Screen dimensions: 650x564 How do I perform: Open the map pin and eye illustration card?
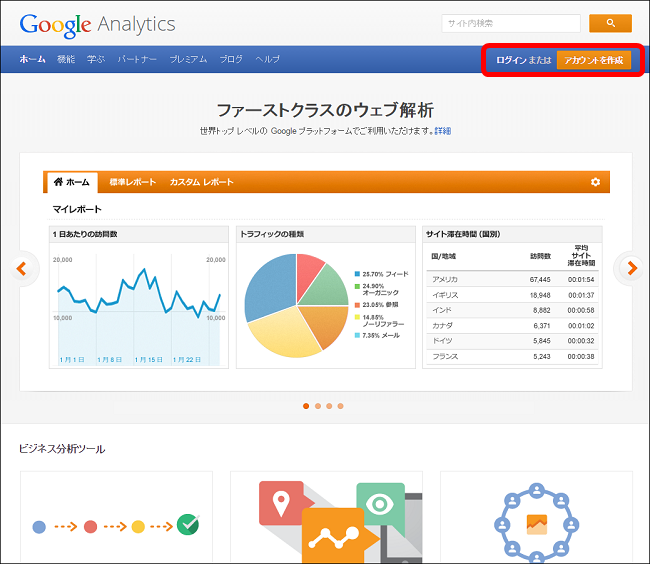coord(326,517)
